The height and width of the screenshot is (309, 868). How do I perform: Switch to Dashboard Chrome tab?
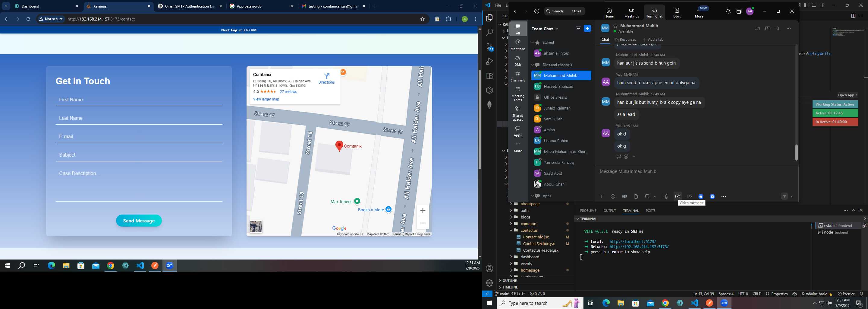[x=47, y=6]
